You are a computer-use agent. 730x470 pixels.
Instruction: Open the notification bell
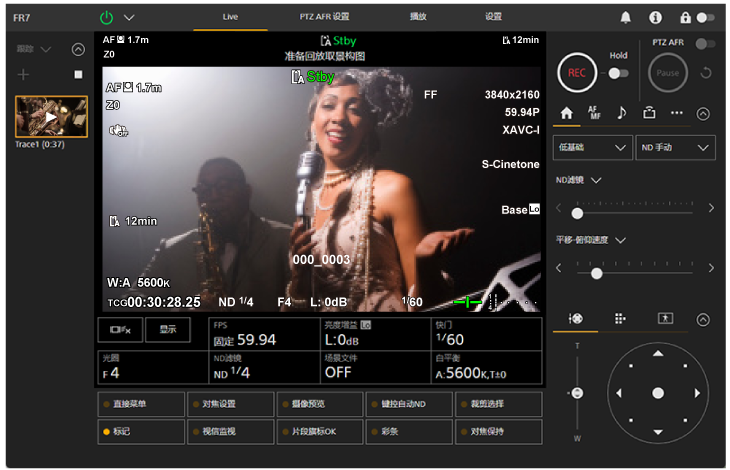(626, 17)
